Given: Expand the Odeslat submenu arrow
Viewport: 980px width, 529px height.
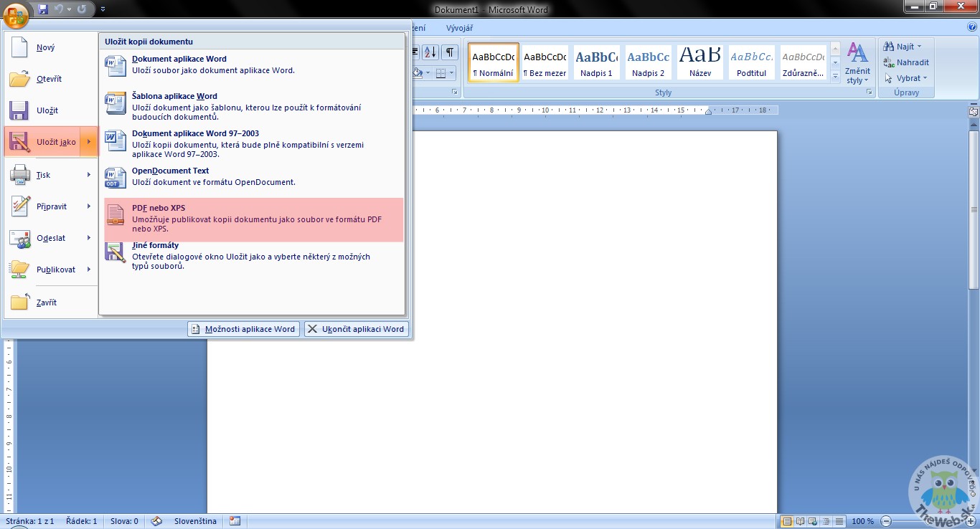Looking at the screenshot, I should click(x=89, y=238).
